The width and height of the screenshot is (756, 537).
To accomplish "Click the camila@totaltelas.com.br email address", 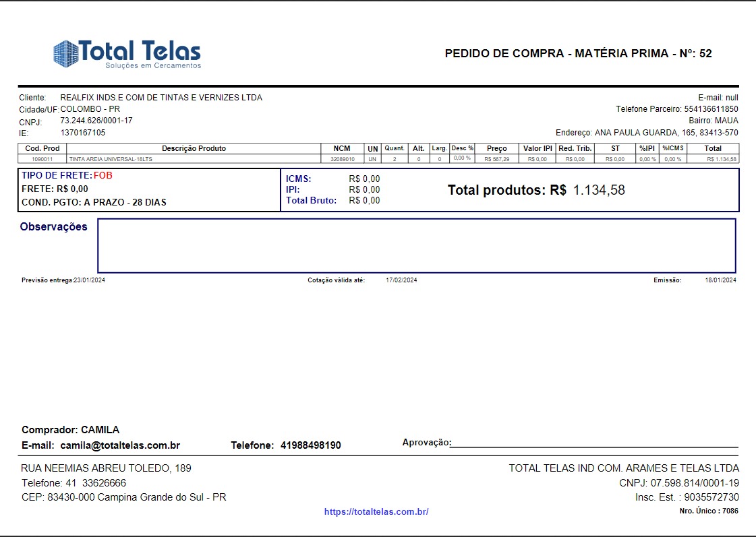I will click(x=120, y=445).
